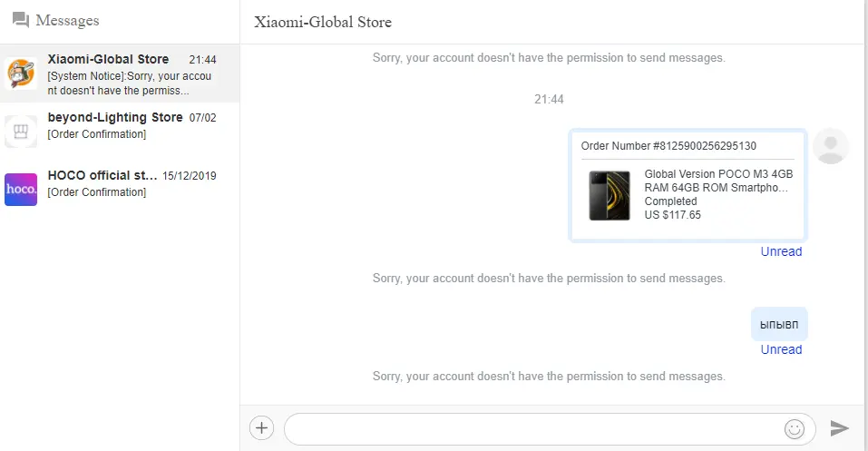868x451 pixels.
Task: Click the Messages heading label
Action: pos(67,21)
